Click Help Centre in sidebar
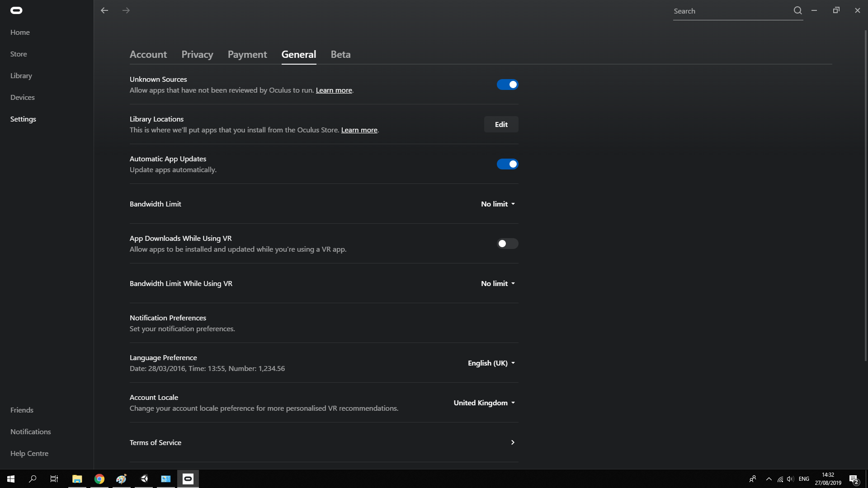The width and height of the screenshot is (868, 488). 28,453
